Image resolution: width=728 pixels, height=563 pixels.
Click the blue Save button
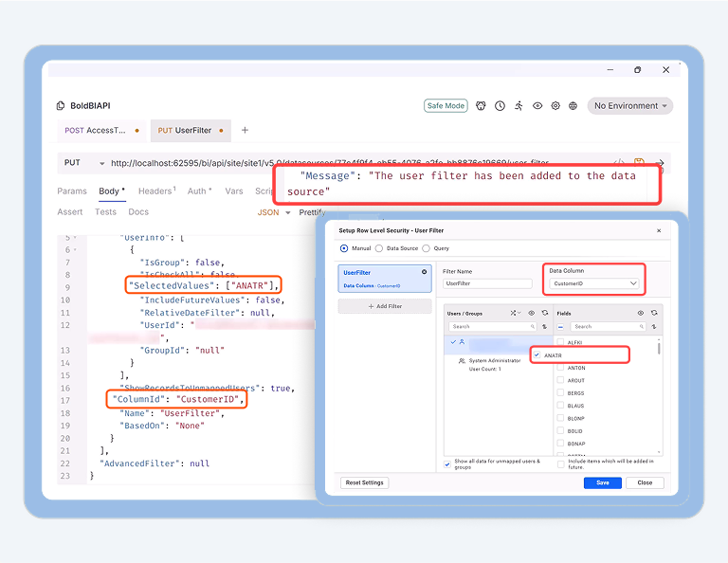click(x=603, y=482)
